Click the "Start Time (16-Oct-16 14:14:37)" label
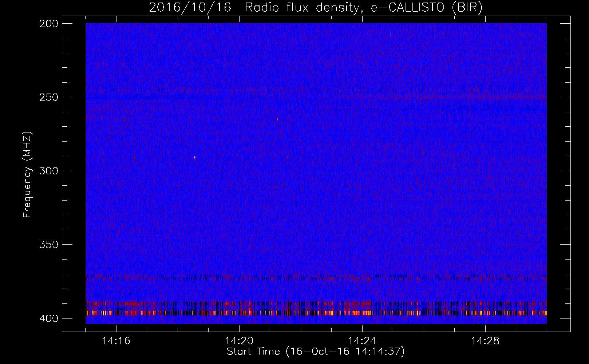 coord(316,352)
